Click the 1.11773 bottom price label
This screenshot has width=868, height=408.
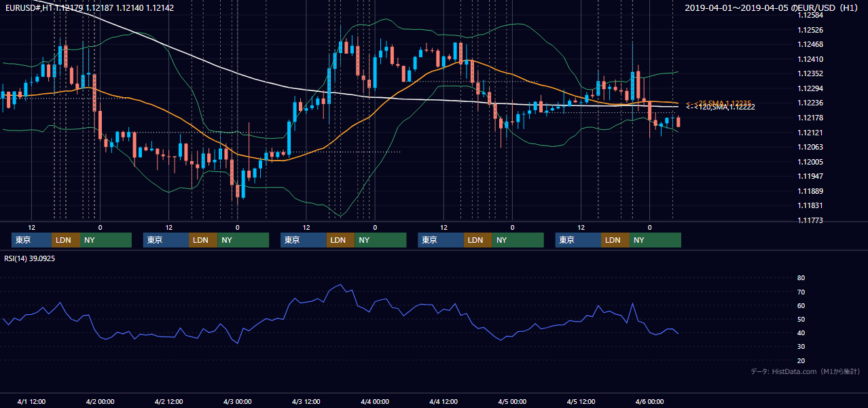pyautogui.click(x=810, y=220)
